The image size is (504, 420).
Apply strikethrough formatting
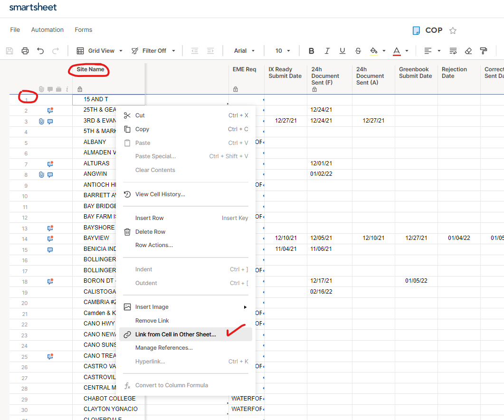(x=358, y=50)
